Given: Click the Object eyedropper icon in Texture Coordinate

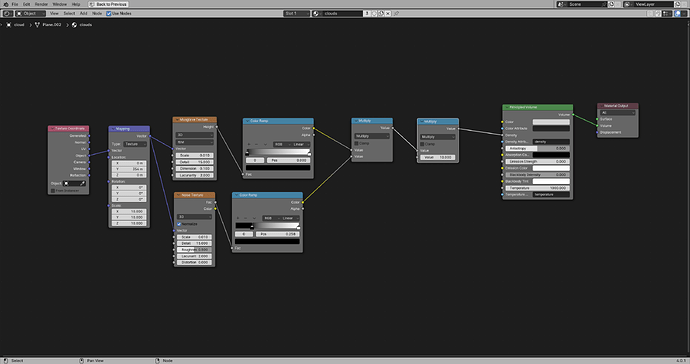Looking at the screenshot, I should (83, 184).
